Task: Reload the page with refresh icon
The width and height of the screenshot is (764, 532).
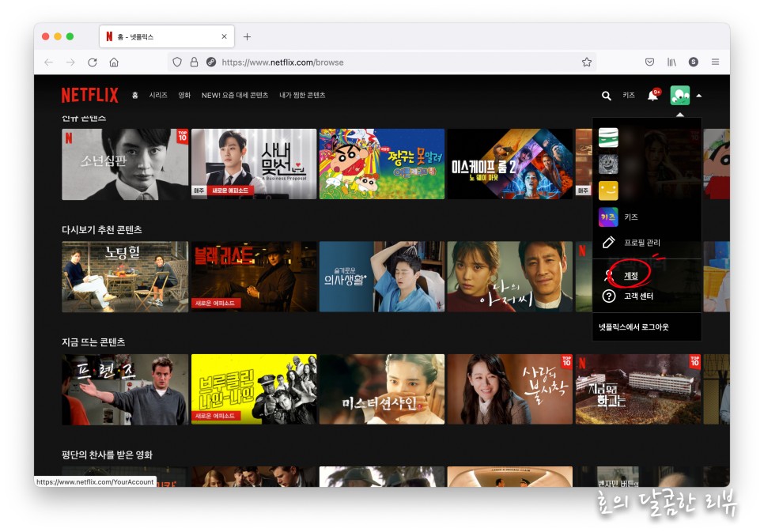Action: coord(92,62)
